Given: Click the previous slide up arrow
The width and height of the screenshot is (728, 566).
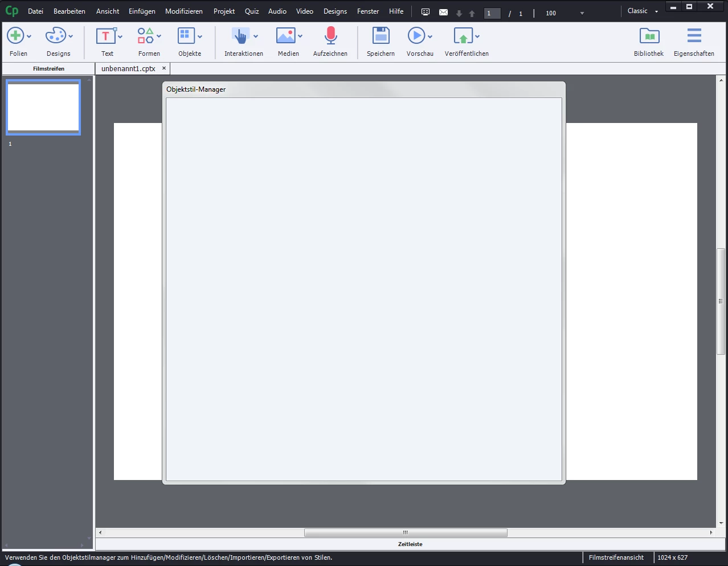Looking at the screenshot, I should point(472,13).
